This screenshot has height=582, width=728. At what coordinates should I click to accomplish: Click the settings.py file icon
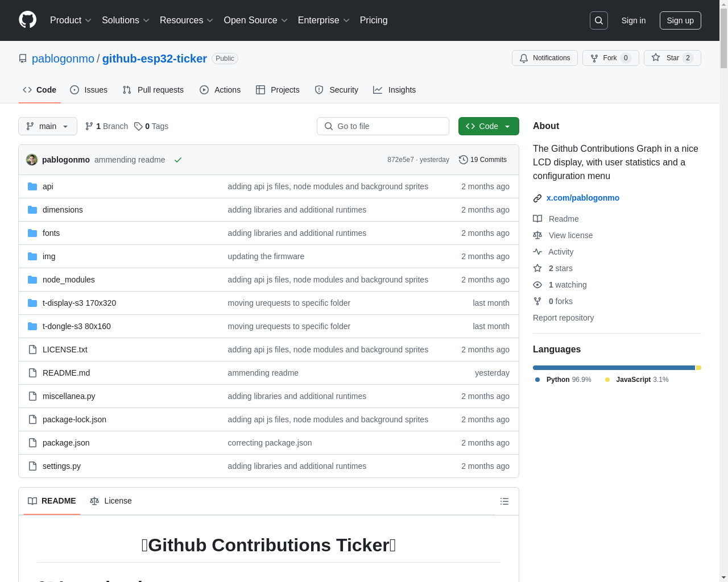(32, 466)
